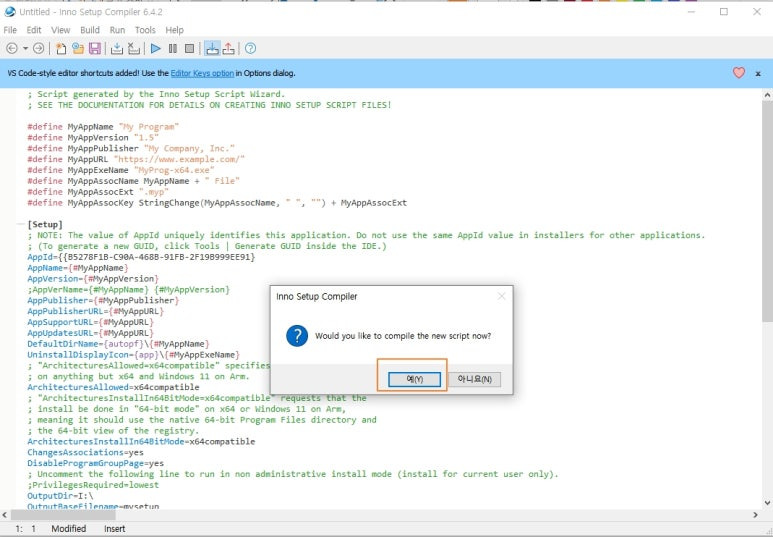Viewport: 773px width, 537px height.
Task: Click the Insert mode status bar entry
Action: pyautogui.click(x=114, y=529)
